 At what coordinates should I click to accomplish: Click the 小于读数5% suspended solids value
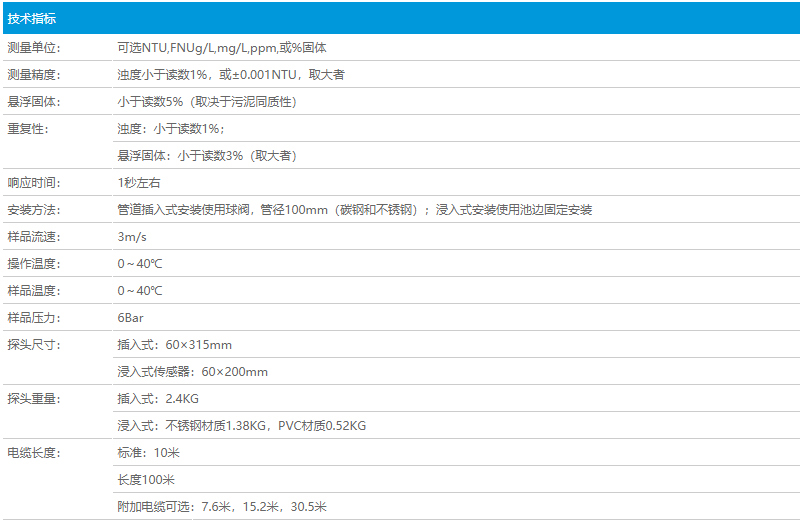[x=206, y=102]
